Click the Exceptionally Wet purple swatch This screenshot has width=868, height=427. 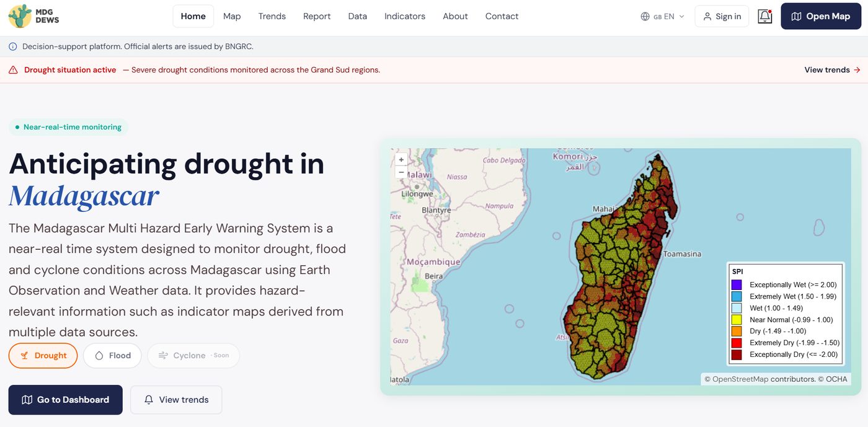(737, 285)
